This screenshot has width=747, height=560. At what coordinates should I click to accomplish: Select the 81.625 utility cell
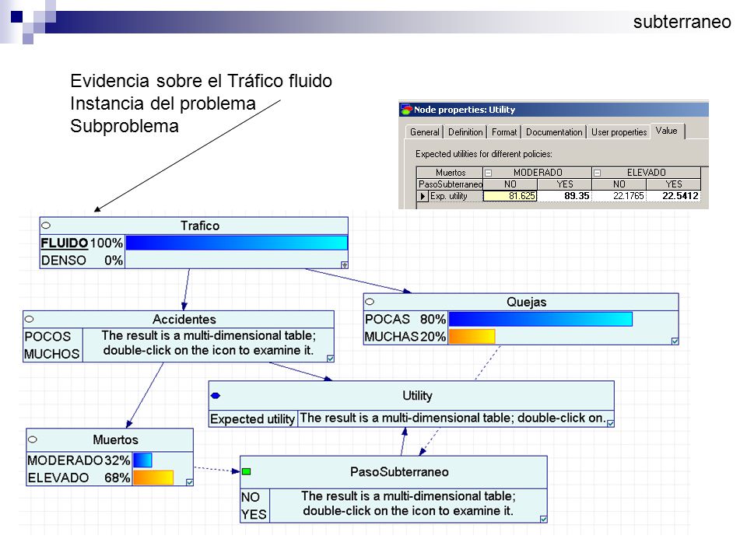tap(510, 196)
